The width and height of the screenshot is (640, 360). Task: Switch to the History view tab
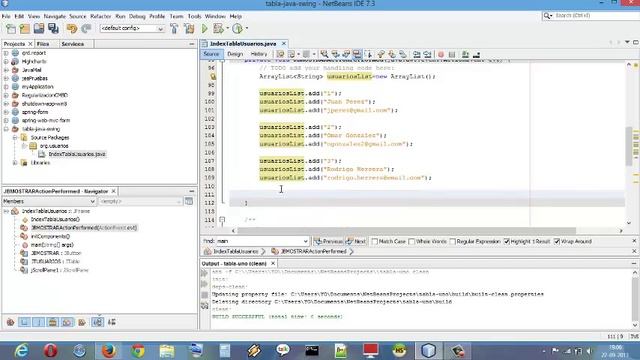(x=259, y=54)
